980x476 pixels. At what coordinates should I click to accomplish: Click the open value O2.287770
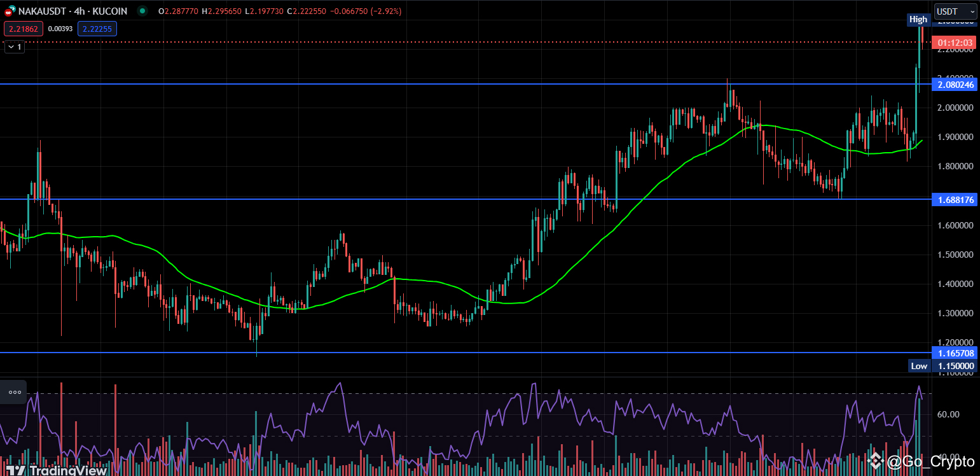[x=179, y=11]
